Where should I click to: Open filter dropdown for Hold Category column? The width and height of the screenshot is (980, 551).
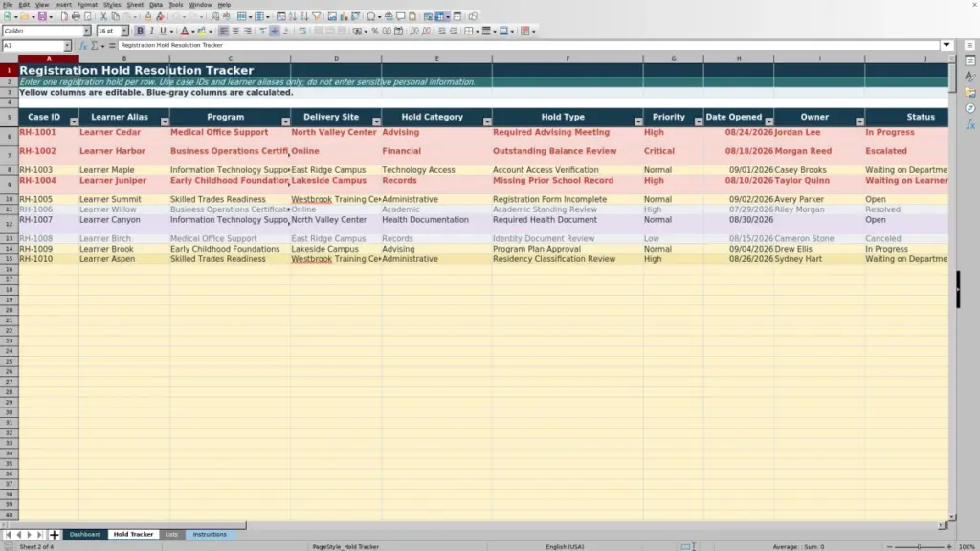(x=487, y=121)
